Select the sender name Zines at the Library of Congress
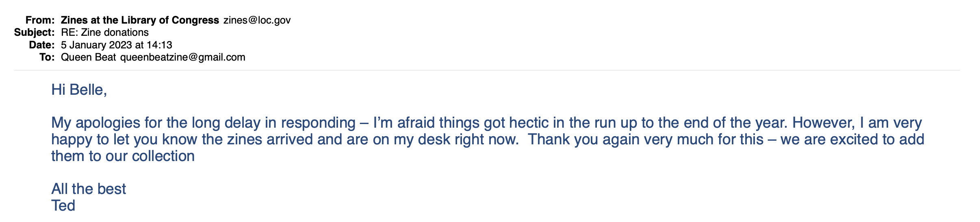 pos(140,20)
